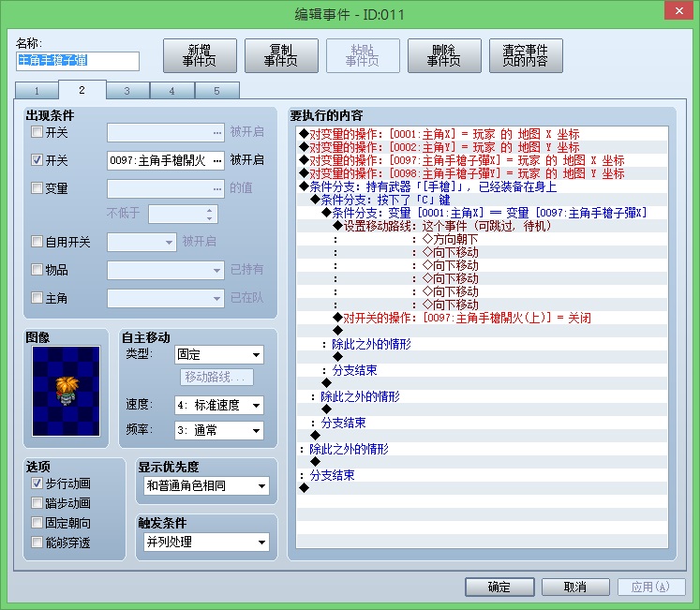Click the 新增事件页 button
The height and width of the screenshot is (610, 700).
200,56
